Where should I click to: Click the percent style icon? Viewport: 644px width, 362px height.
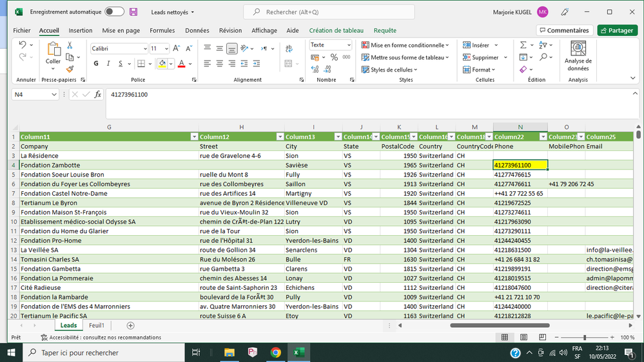pyautogui.click(x=334, y=57)
